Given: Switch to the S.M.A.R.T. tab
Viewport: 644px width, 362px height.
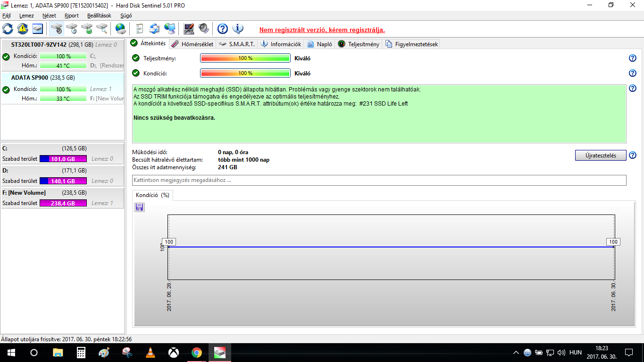Looking at the screenshot, I should pyautogui.click(x=237, y=44).
